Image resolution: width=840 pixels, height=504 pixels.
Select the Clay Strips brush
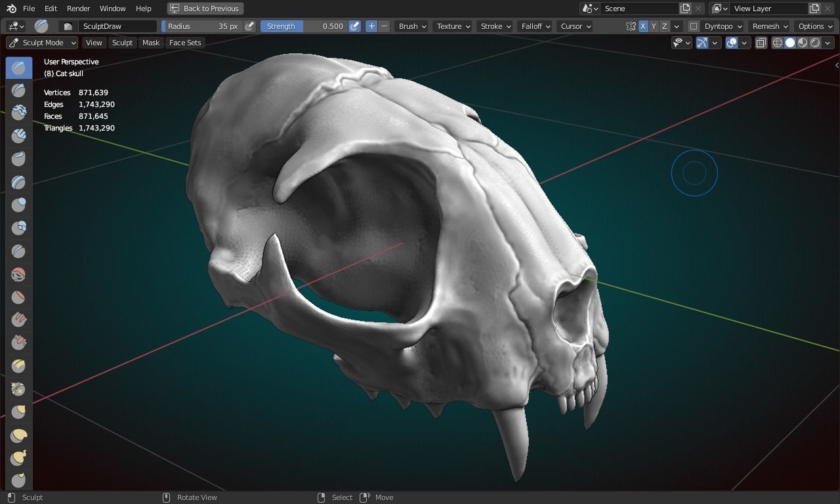[18, 136]
